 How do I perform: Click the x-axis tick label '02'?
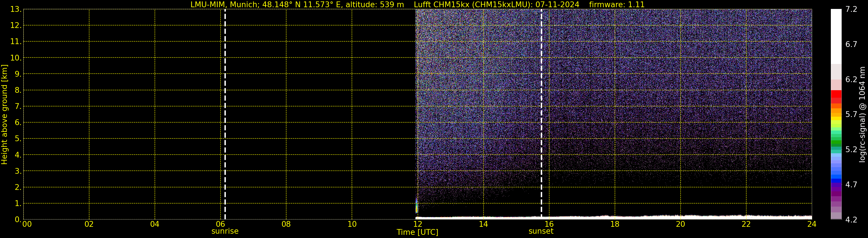coord(89,224)
